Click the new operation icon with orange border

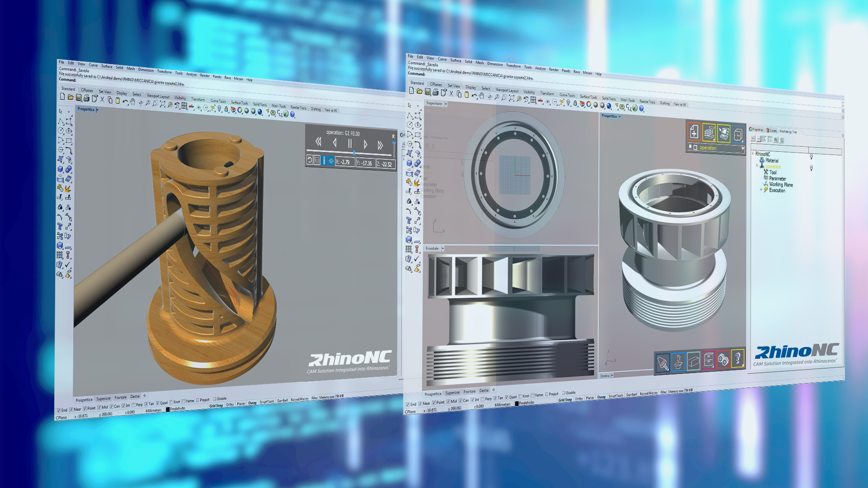coord(694,131)
